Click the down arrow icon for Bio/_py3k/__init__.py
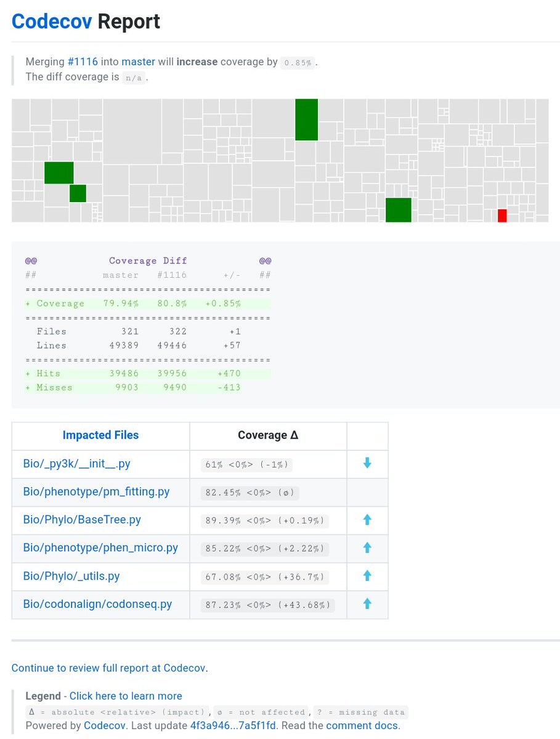This screenshot has height=739, width=560. pos(367,463)
